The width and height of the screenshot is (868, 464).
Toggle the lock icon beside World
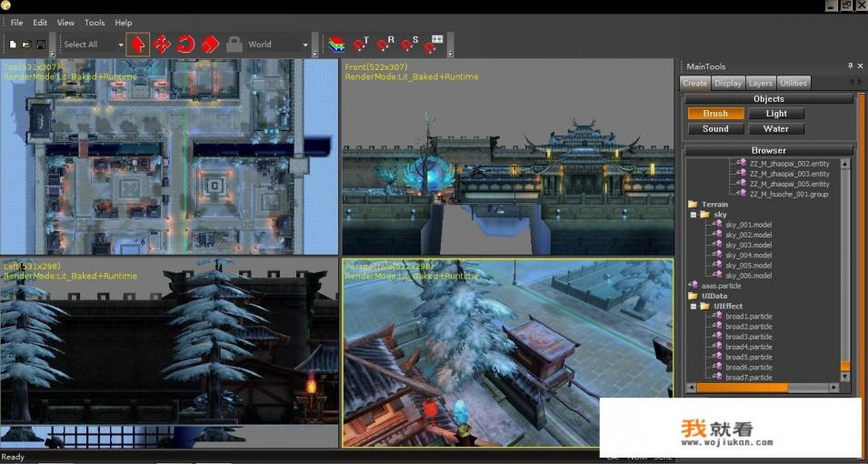coord(234,44)
